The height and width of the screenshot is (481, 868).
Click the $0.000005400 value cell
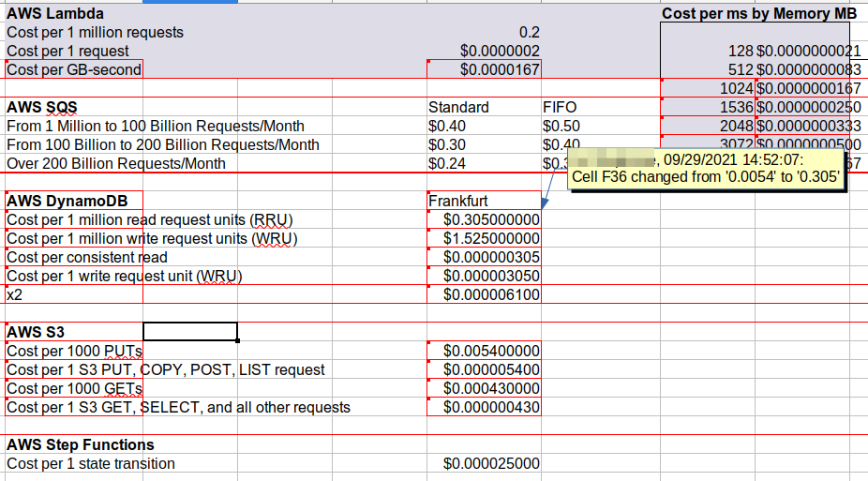(x=485, y=369)
